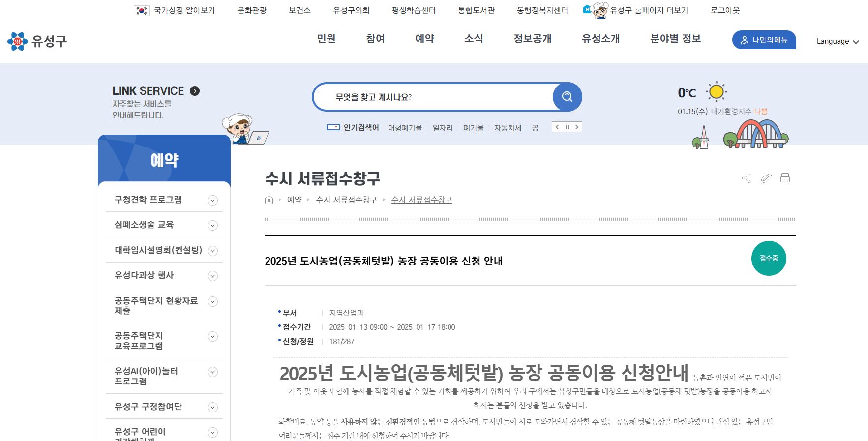Open the 유성구의회 top link
This screenshot has height=441, width=868.
pyautogui.click(x=351, y=10)
